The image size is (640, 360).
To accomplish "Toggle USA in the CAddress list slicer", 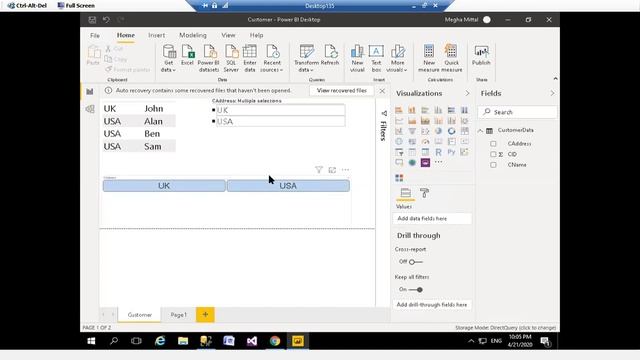I will click(x=213, y=121).
